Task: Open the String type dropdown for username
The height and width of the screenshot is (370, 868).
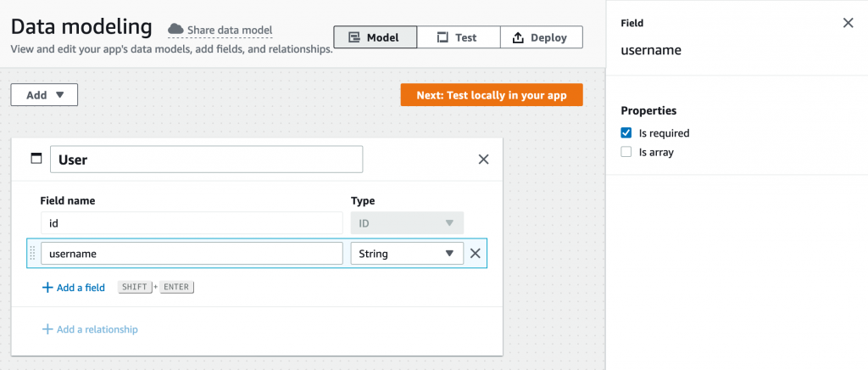Action: click(x=407, y=253)
